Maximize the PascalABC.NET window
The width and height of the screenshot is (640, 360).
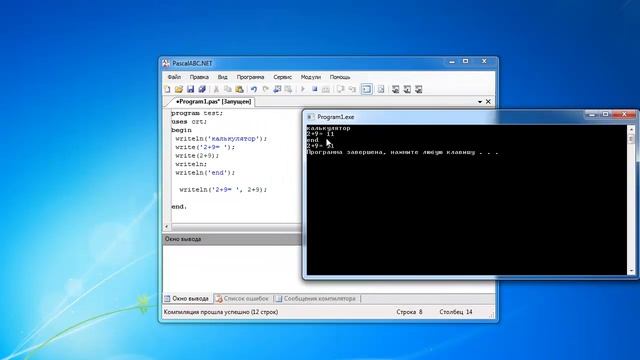click(x=466, y=61)
